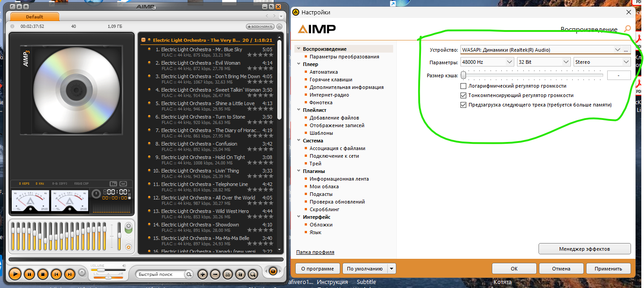Click the device ellipsis options button

click(x=626, y=49)
